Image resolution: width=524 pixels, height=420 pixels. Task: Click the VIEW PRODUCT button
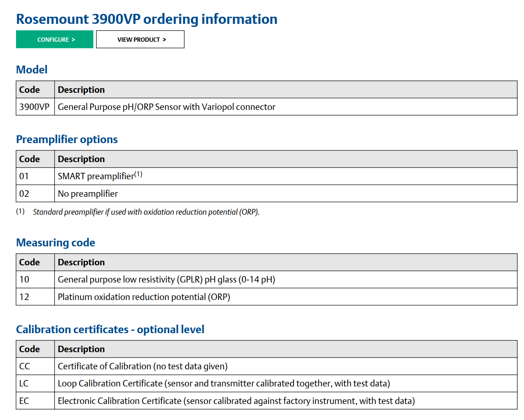pos(140,40)
